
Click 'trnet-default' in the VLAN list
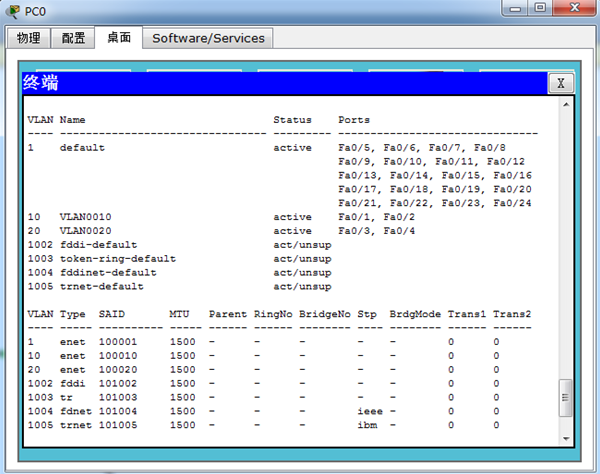(101, 286)
